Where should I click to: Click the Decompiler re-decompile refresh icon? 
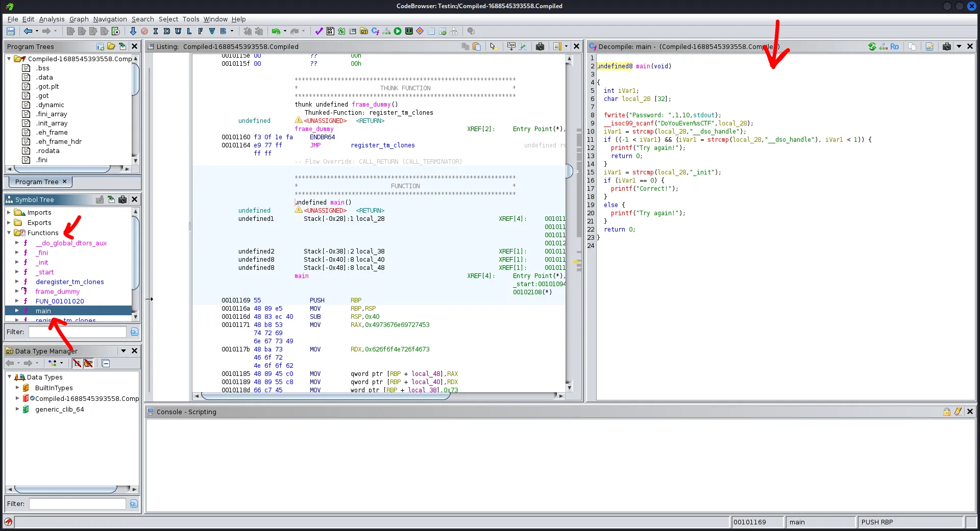[x=872, y=46]
